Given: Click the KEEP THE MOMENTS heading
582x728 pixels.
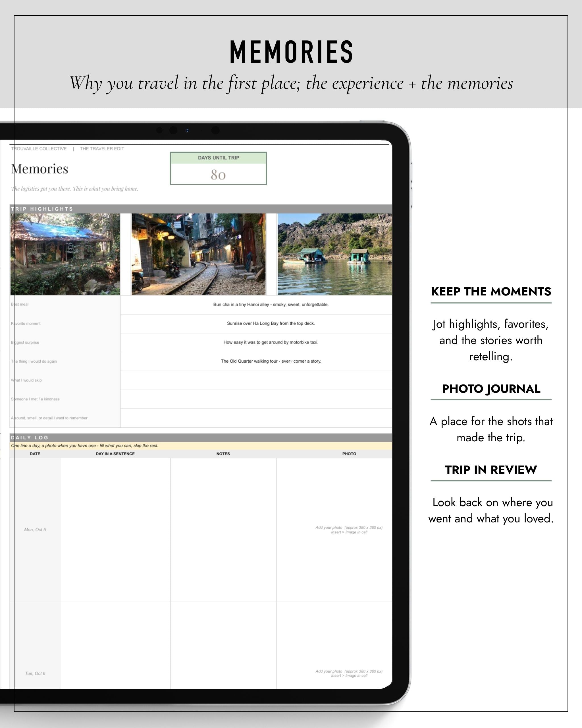Looking at the screenshot, I should (x=491, y=291).
